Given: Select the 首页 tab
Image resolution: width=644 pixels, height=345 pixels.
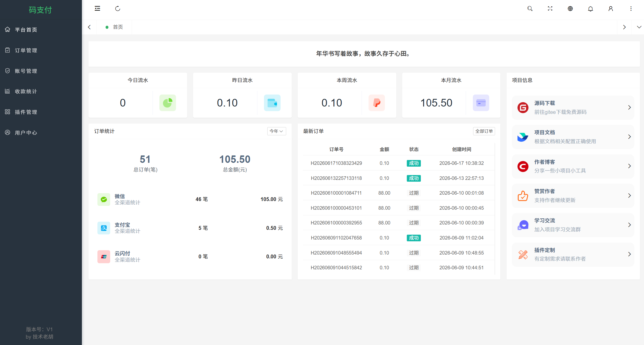Looking at the screenshot, I should pyautogui.click(x=114, y=27).
